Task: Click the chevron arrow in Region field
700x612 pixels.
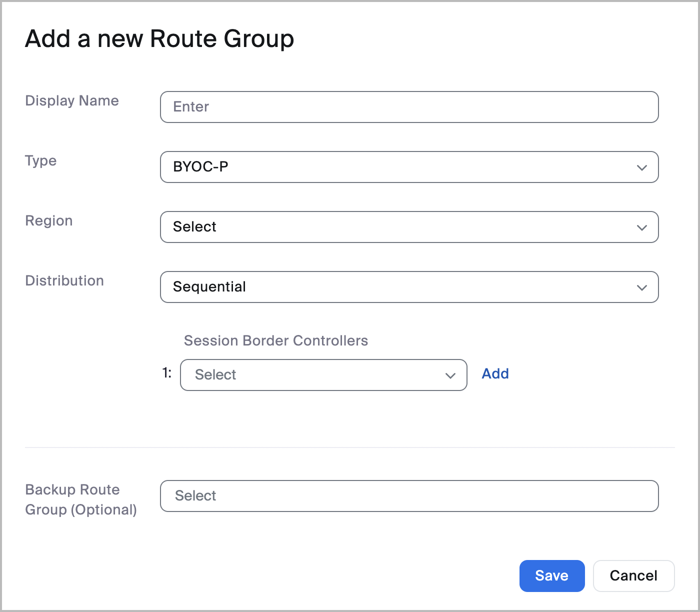Action: (642, 227)
